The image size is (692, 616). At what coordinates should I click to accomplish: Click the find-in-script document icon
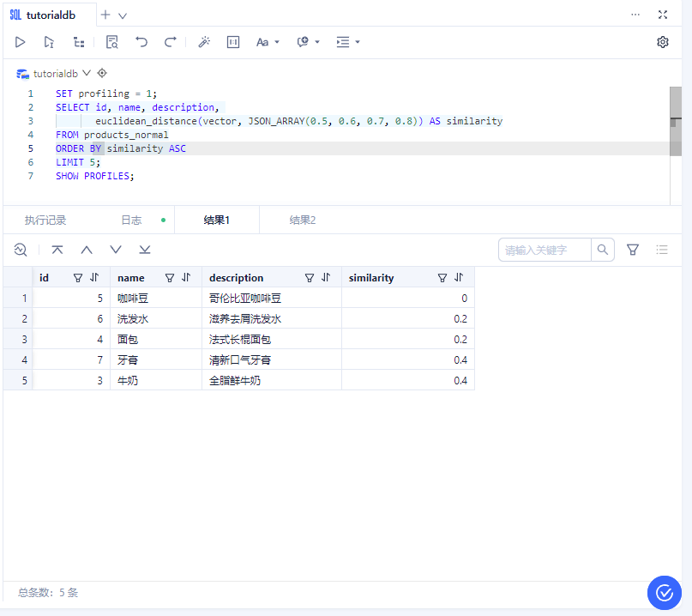pos(112,42)
